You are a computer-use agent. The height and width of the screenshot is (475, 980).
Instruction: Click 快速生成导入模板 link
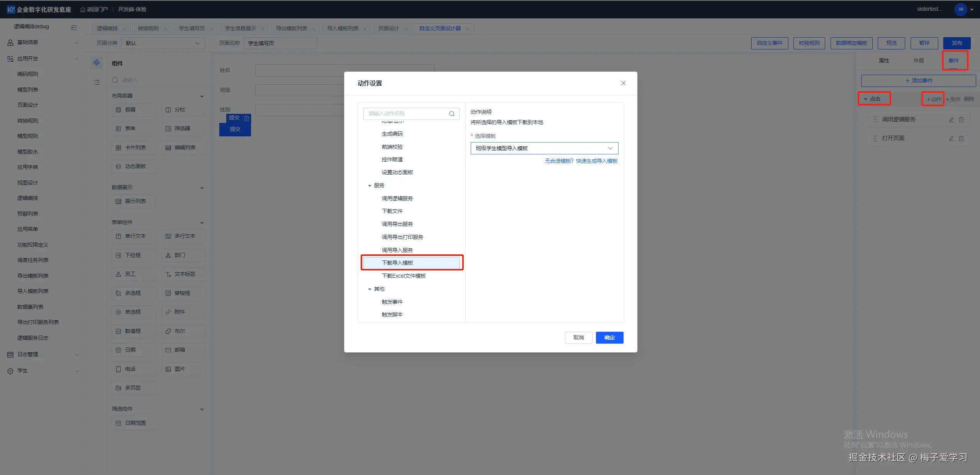point(596,161)
